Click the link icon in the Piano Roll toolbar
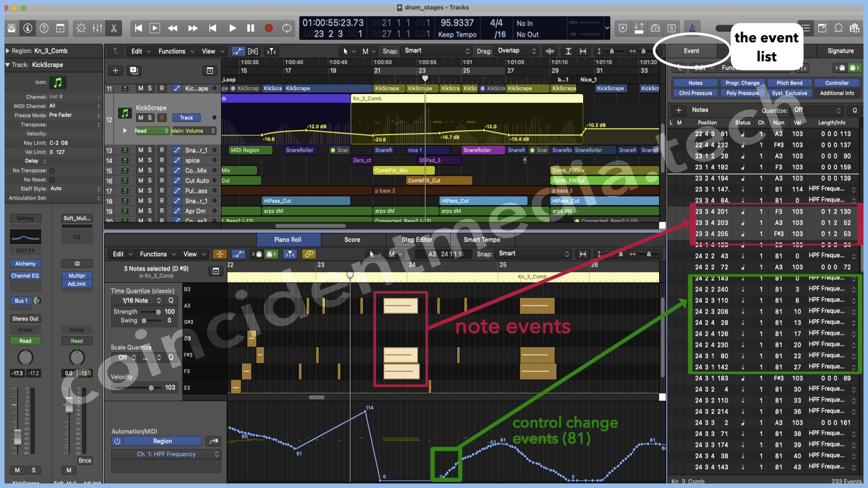 coord(309,254)
